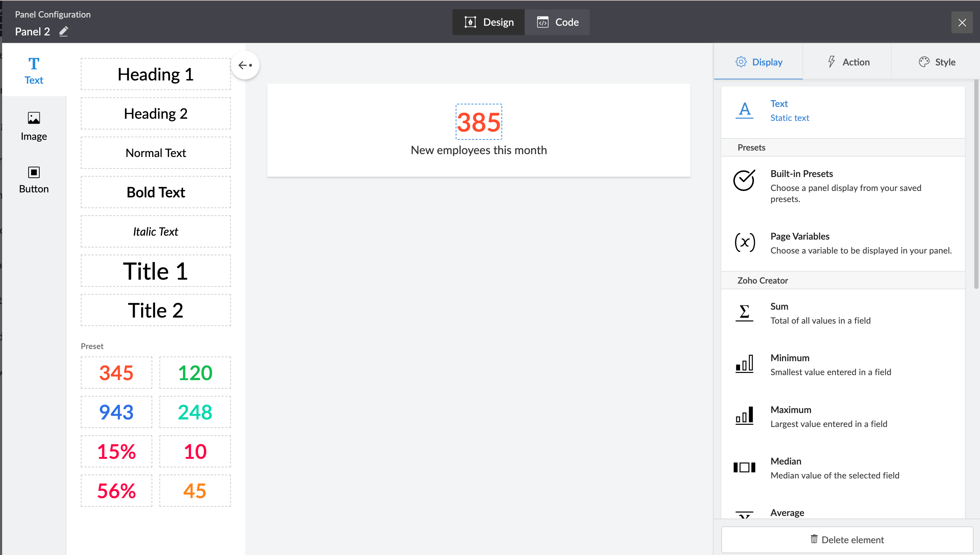The height and width of the screenshot is (555, 980).
Task: Pick the Heading 1 text style
Action: [x=155, y=74]
